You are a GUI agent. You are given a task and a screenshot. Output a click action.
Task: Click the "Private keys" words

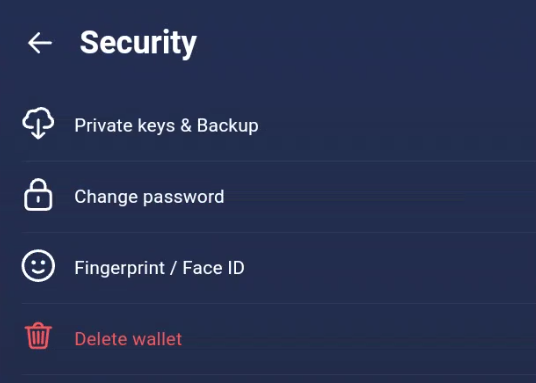(125, 126)
